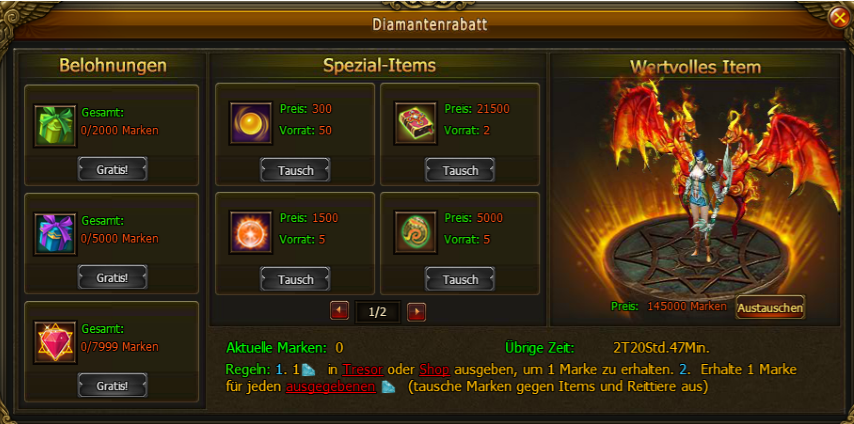Go to previous page of Spezial-Items
854x424 pixels.
point(339,312)
